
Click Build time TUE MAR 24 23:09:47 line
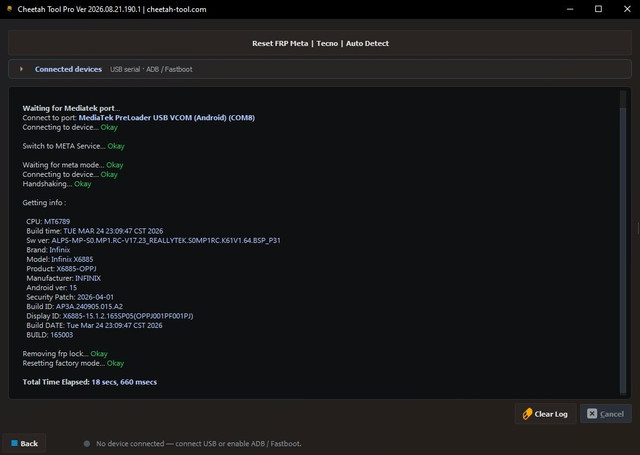click(x=95, y=231)
